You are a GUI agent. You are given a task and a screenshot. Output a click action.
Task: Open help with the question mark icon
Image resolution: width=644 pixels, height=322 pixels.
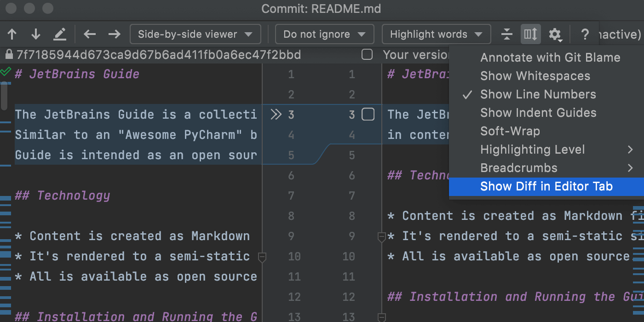585,34
